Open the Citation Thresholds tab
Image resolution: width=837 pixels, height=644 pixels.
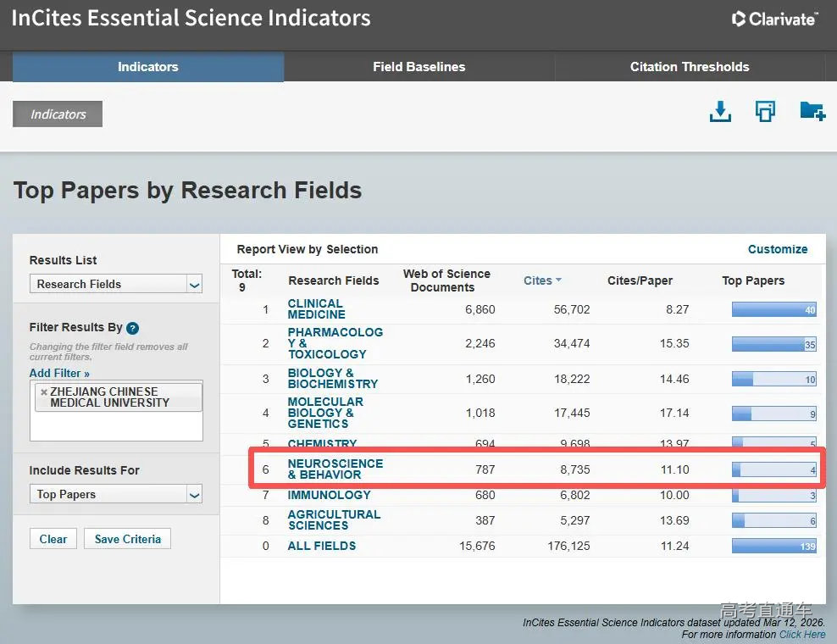tap(690, 67)
